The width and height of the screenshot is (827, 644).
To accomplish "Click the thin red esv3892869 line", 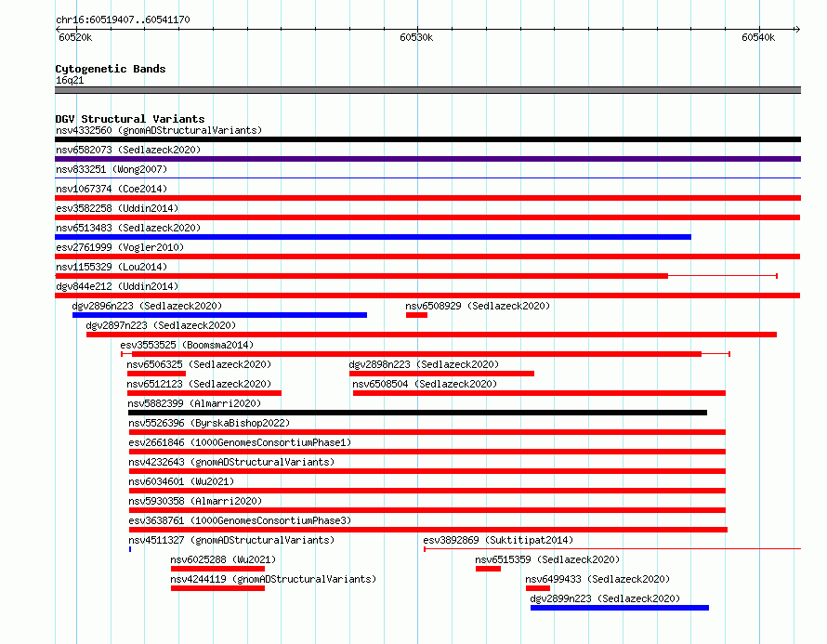I will click(612, 549).
